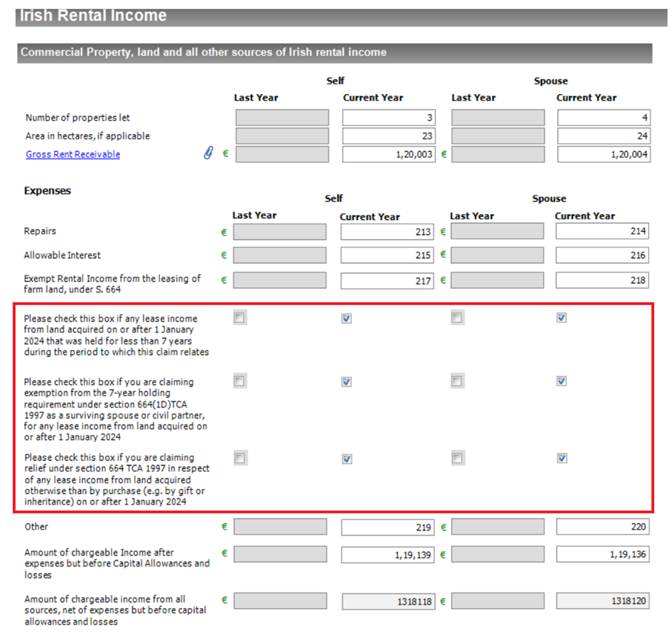Uncheck Spouse Current Year land held under 7 years
This screenshot has height=640, width=672.
pos(562,318)
